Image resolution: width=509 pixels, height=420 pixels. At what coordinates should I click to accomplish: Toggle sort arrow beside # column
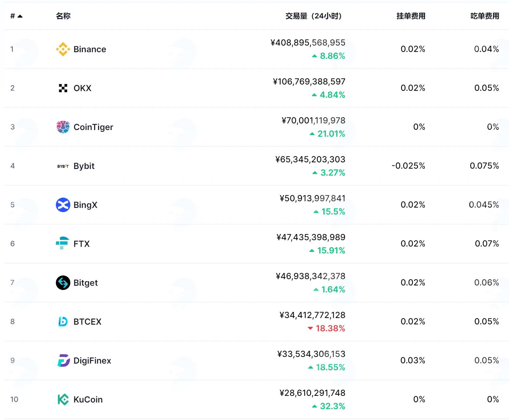pyautogui.click(x=20, y=16)
